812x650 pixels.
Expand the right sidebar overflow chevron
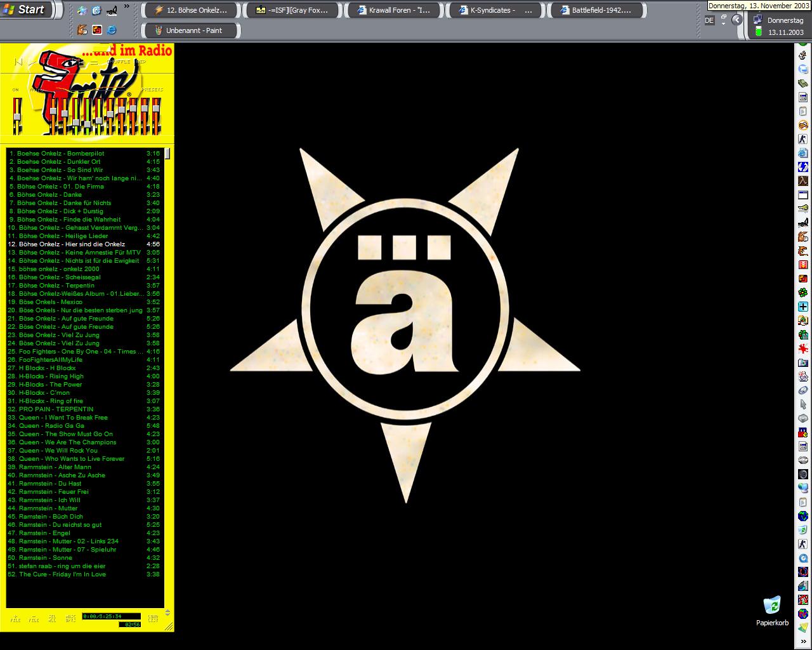tap(803, 641)
